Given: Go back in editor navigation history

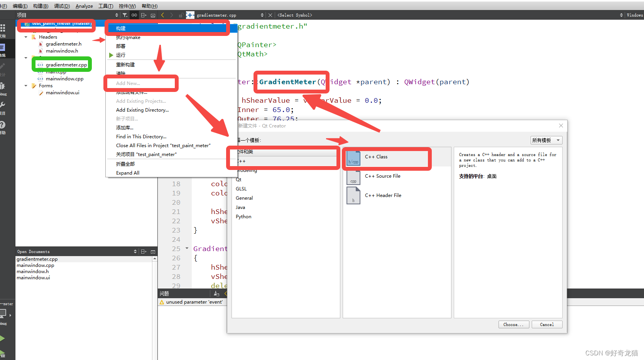Looking at the screenshot, I should 162,15.
